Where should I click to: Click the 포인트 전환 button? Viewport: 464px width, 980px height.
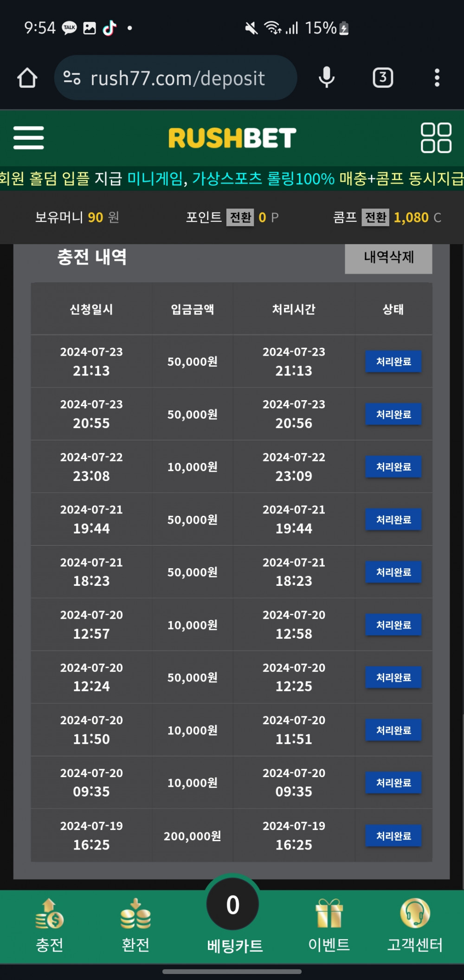click(240, 217)
